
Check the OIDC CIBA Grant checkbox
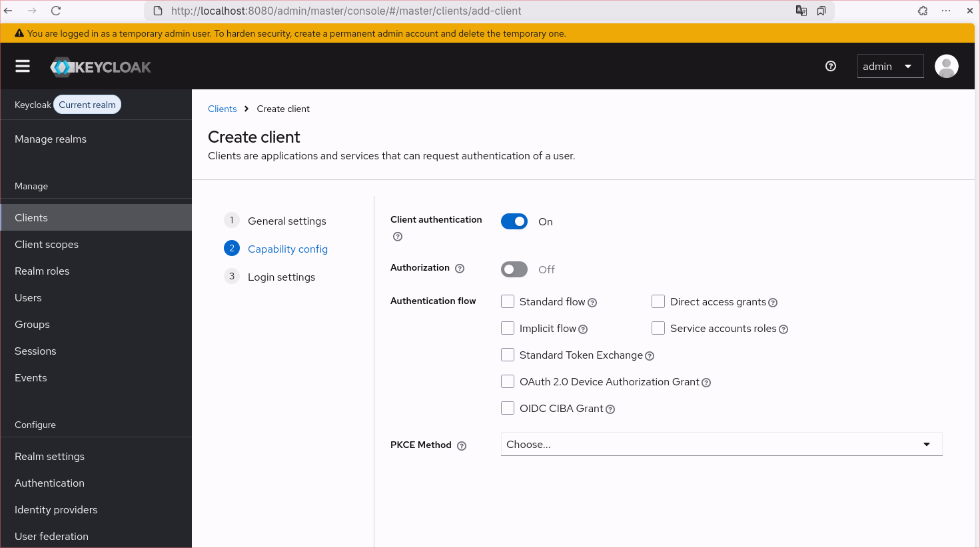(508, 408)
